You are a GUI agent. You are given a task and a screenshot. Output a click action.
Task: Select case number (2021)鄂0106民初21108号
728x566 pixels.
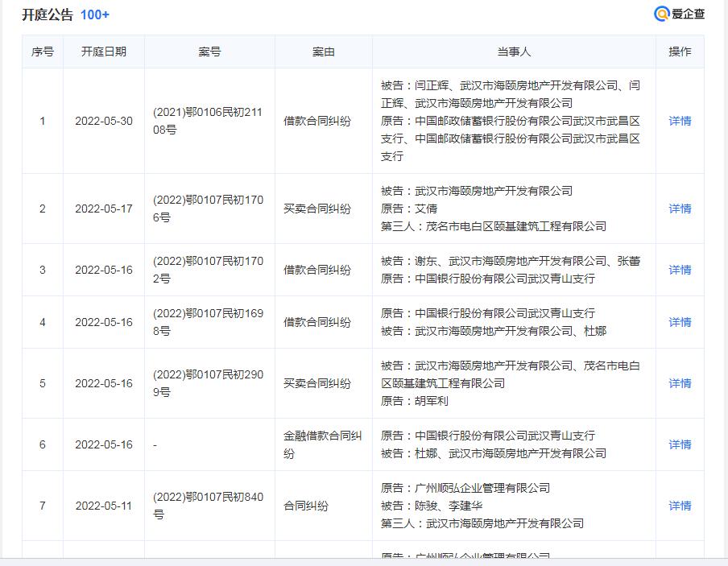(x=208, y=121)
